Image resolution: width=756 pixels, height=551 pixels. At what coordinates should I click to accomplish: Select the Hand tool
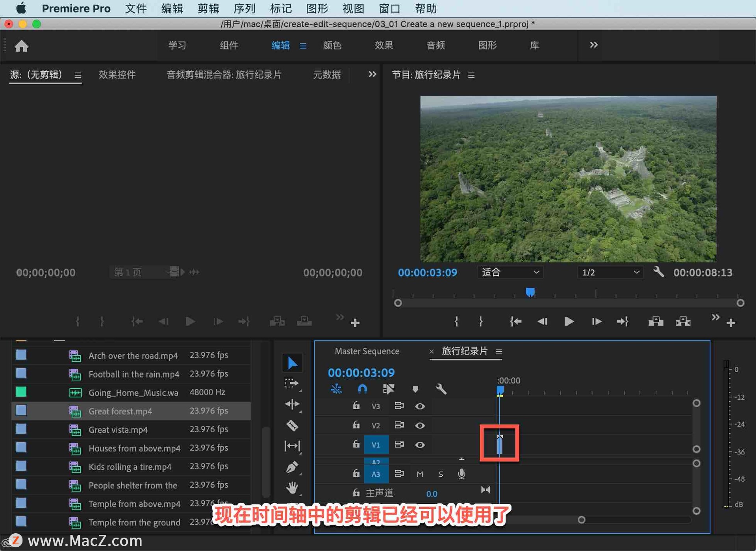[x=292, y=488]
